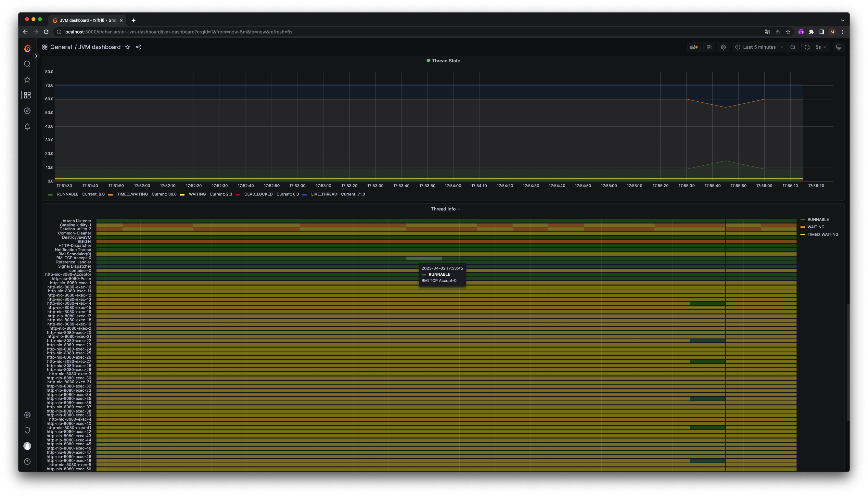Click the http-nio-8080-Acceptor thread label
868x496 pixels.
click(x=68, y=274)
